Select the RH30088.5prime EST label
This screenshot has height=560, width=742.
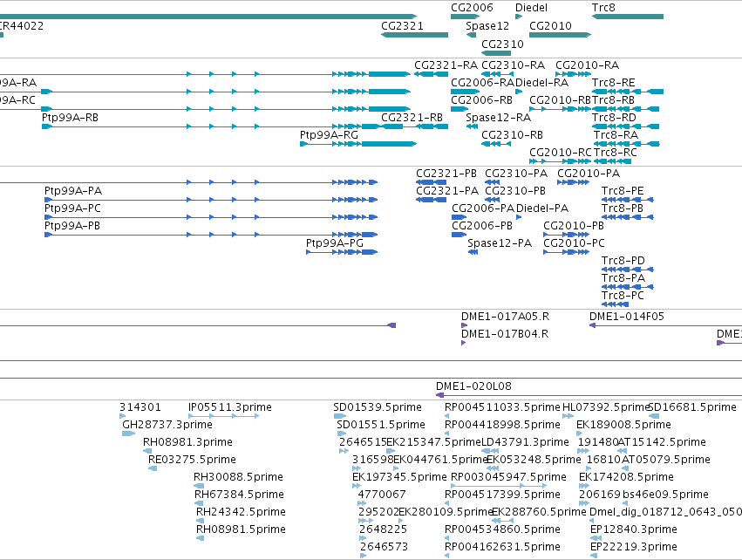click(239, 477)
